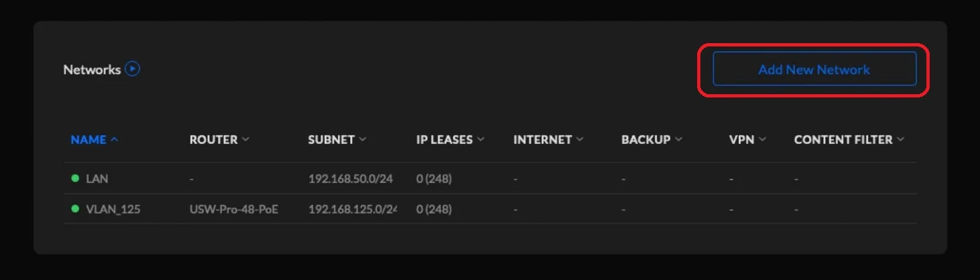Click the USW-Pro-48-PoE router cell
Screen dimensions: 980x280
[x=233, y=210]
